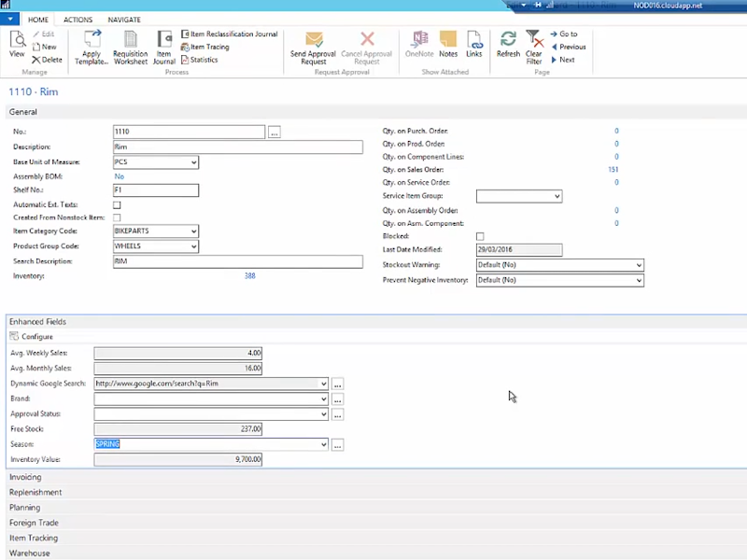Screen dimensions: 747x560
Task: Open Qty. on Purch. Order value link
Action: click(x=616, y=131)
